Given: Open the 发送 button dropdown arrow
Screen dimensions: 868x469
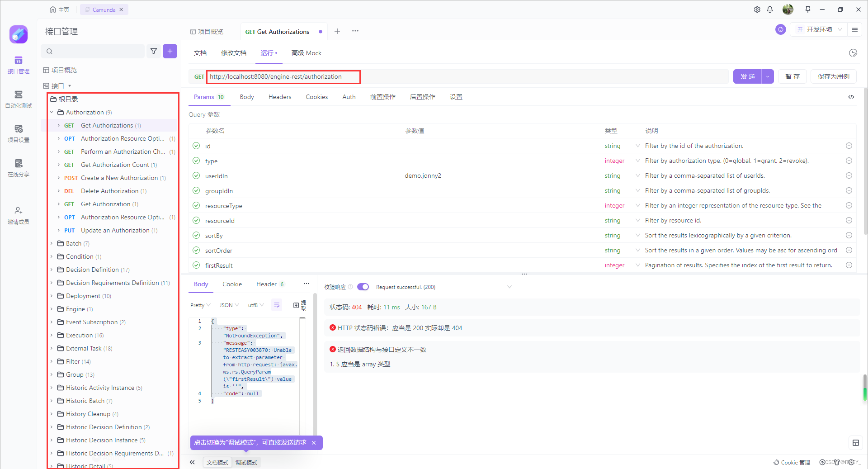Looking at the screenshot, I should (x=768, y=76).
